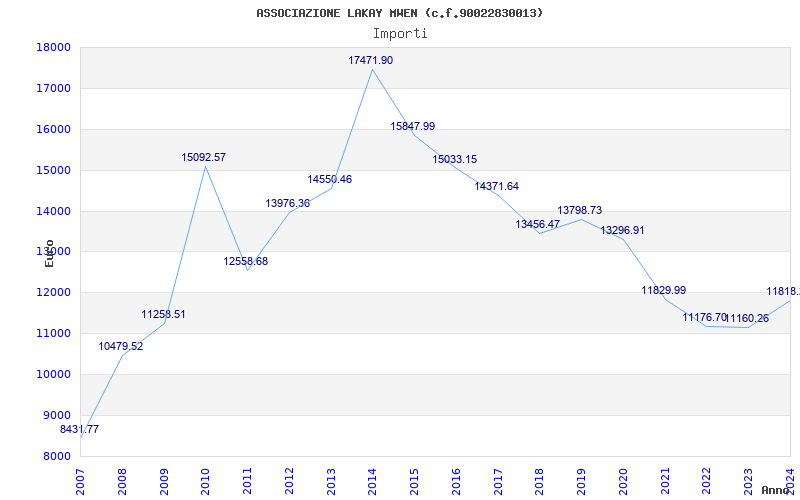
Task: Click the 2010 x-axis year label
Action: tap(205, 482)
